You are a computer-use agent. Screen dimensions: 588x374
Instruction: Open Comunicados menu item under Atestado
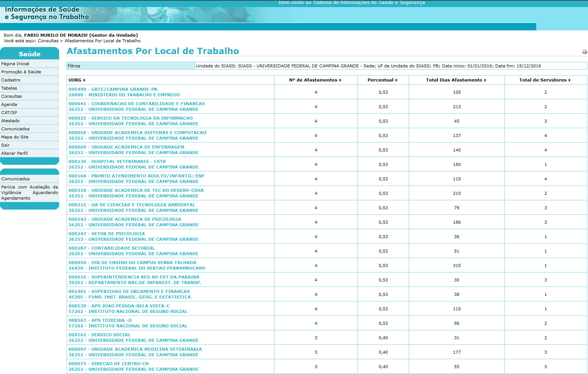point(16,129)
